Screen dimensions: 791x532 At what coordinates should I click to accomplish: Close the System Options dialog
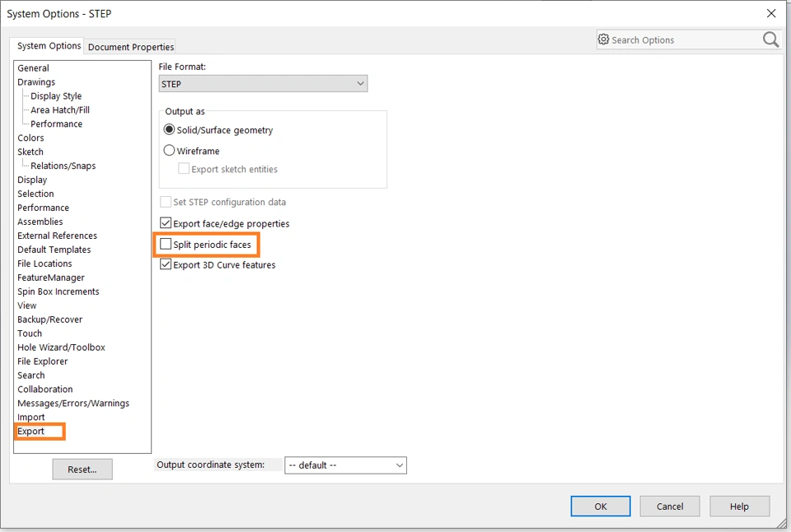[x=771, y=13]
